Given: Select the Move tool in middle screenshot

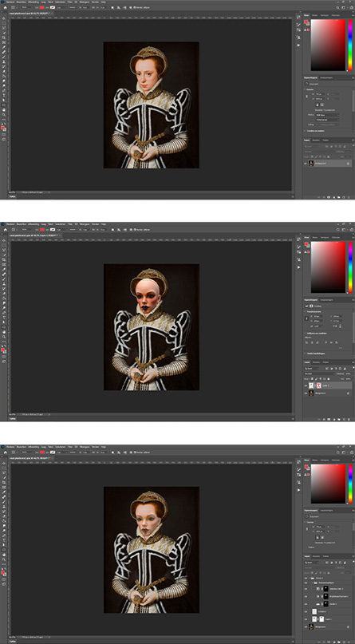Looking at the screenshot, I should (x=4, y=241).
